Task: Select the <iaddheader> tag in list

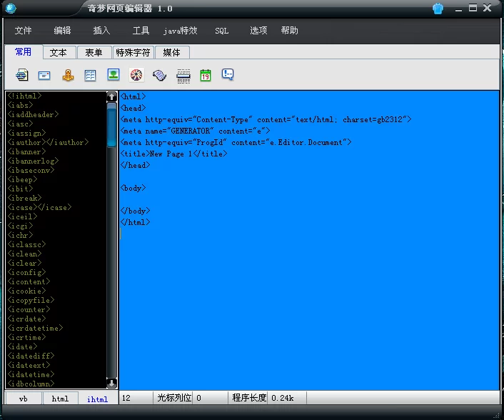Action: 33,114
